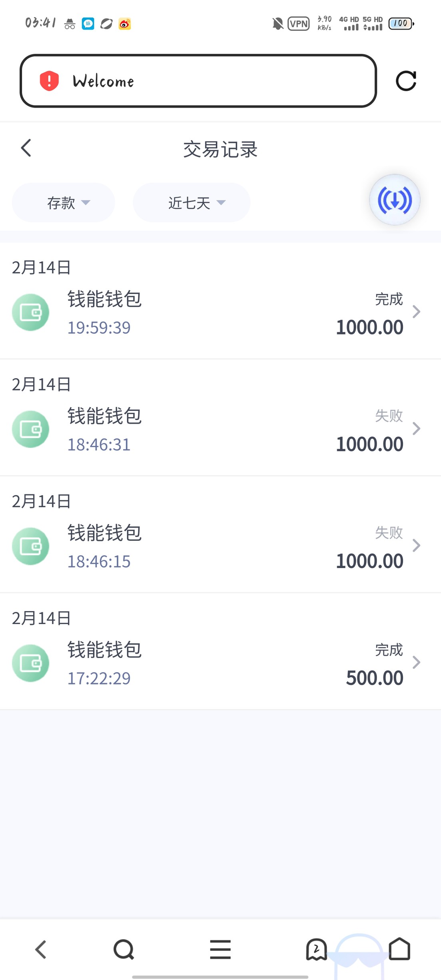Tap the browser back arrow at bottom

coord(41,950)
